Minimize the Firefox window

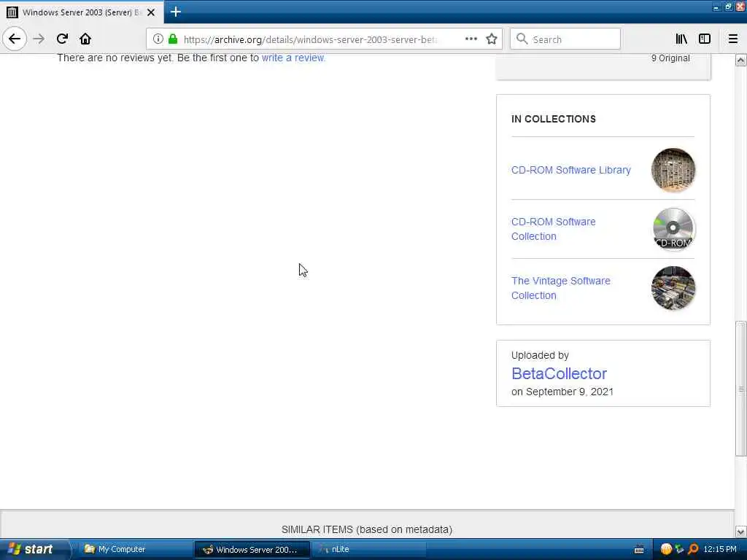pyautogui.click(x=716, y=7)
